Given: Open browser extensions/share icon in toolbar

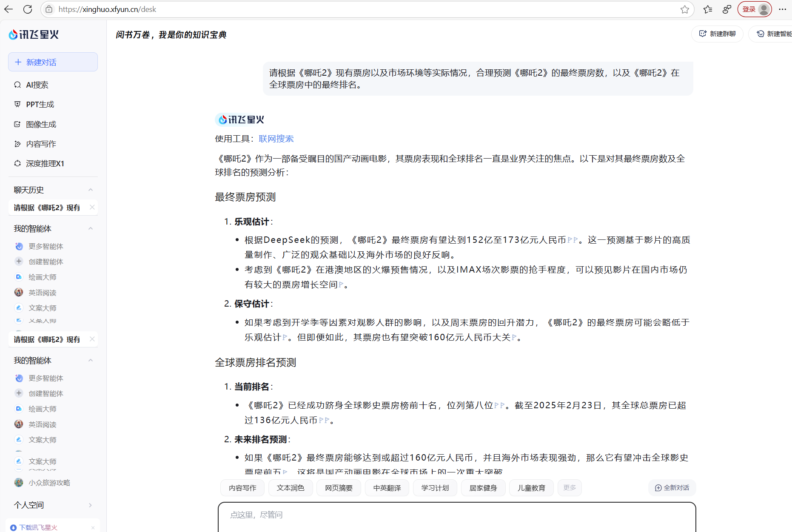Looking at the screenshot, I should (726, 9).
